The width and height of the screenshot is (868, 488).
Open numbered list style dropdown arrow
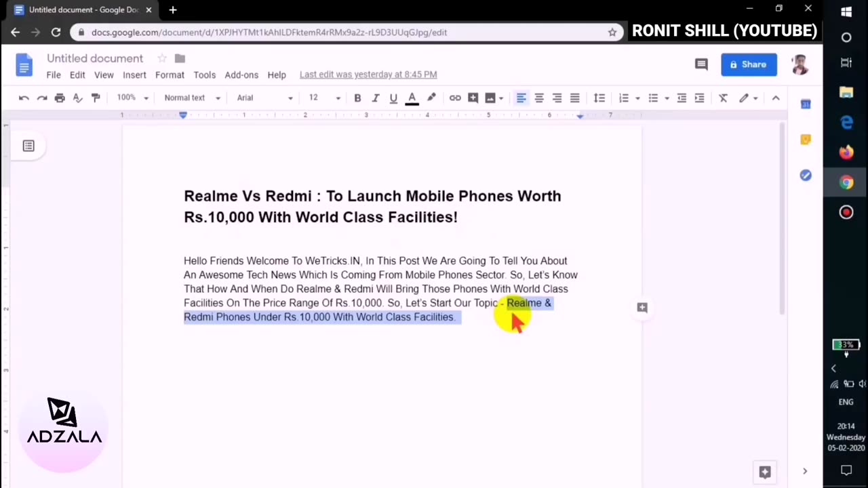[637, 98]
